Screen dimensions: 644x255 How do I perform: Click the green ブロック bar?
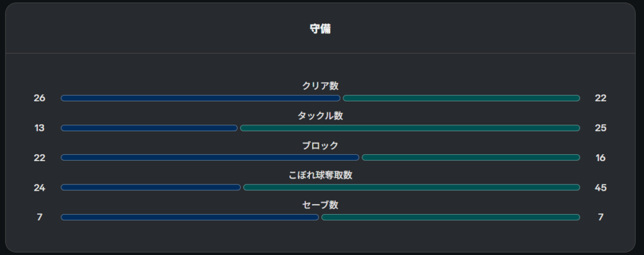click(x=470, y=157)
